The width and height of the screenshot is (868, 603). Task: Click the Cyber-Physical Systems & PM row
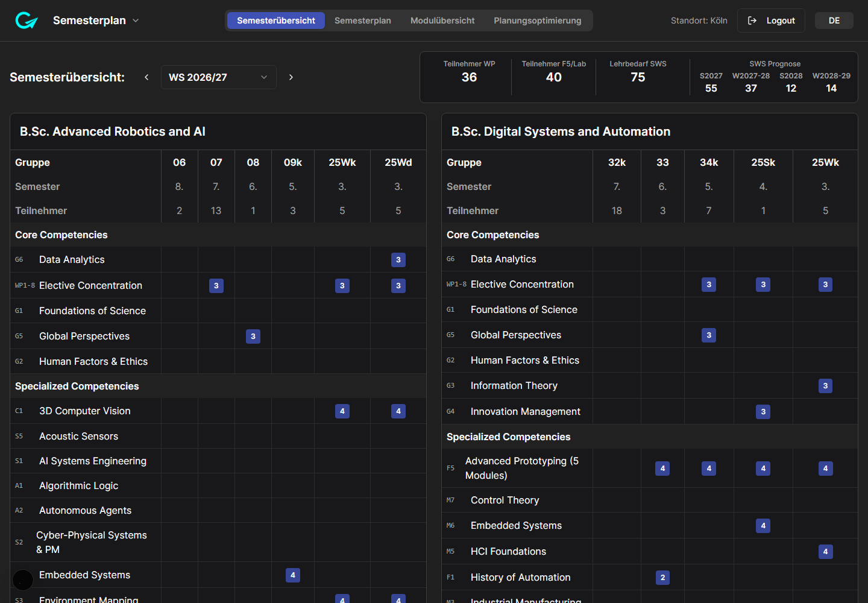218,542
